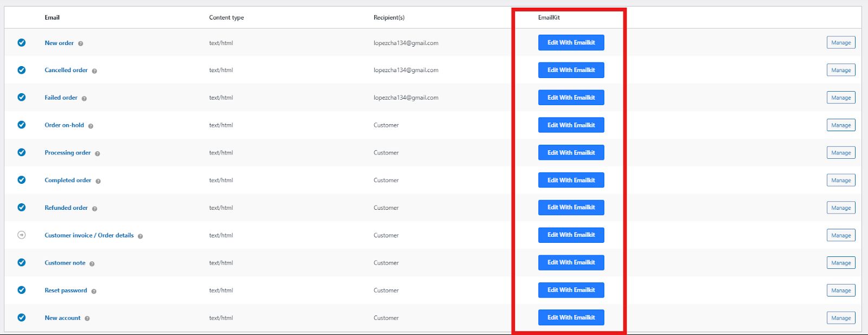868x335 pixels.
Task: Edit Cancelled order with Emailkit
Action: coord(571,70)
